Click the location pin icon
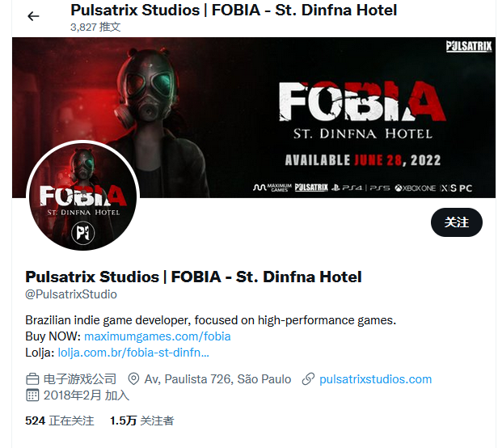Image resolution: width=498 pixels, height=448 pixels. click(133, 379)
